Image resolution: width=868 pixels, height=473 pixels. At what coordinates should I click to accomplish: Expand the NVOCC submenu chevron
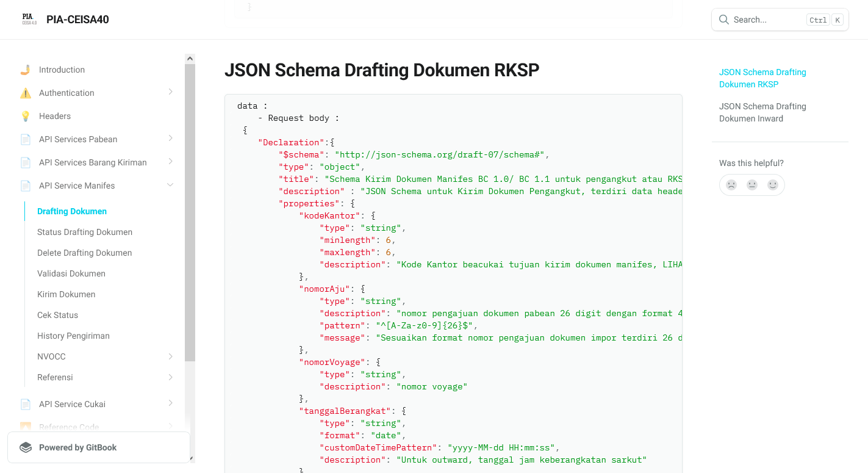(x=170, y=356)
